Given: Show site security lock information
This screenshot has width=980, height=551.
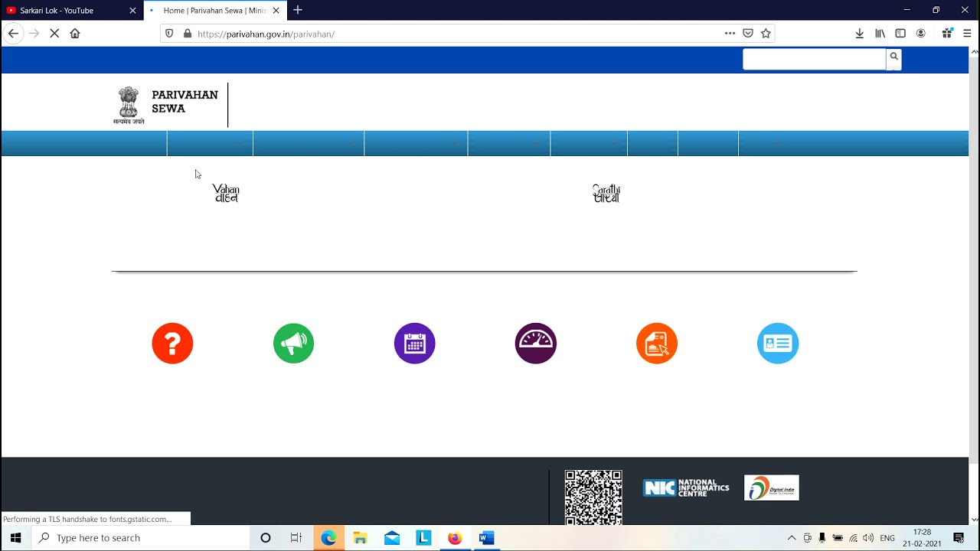Looking at the screenshot, I should [187, 34].
